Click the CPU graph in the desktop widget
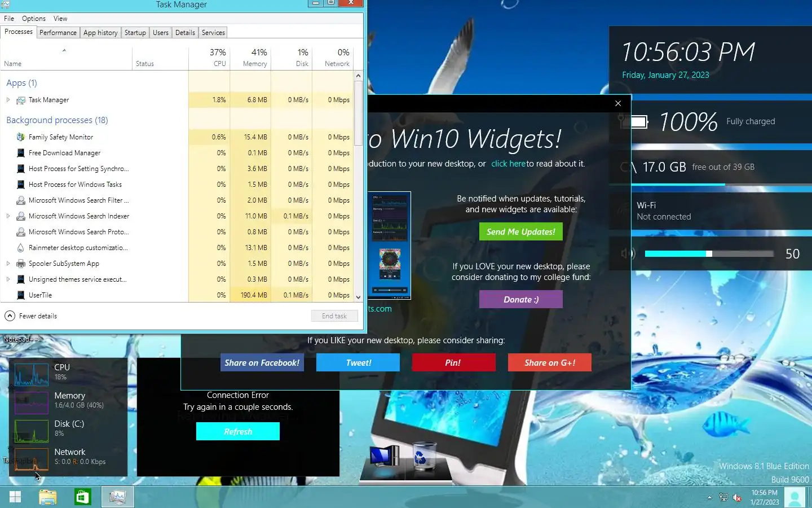Screen dimensions: 812x508 [x=32, y=375]
